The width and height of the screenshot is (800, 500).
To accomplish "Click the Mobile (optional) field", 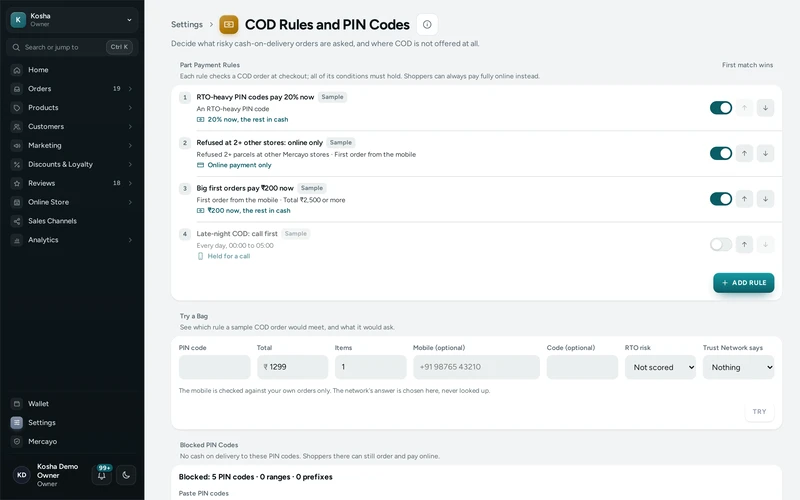I will point(476,367).
